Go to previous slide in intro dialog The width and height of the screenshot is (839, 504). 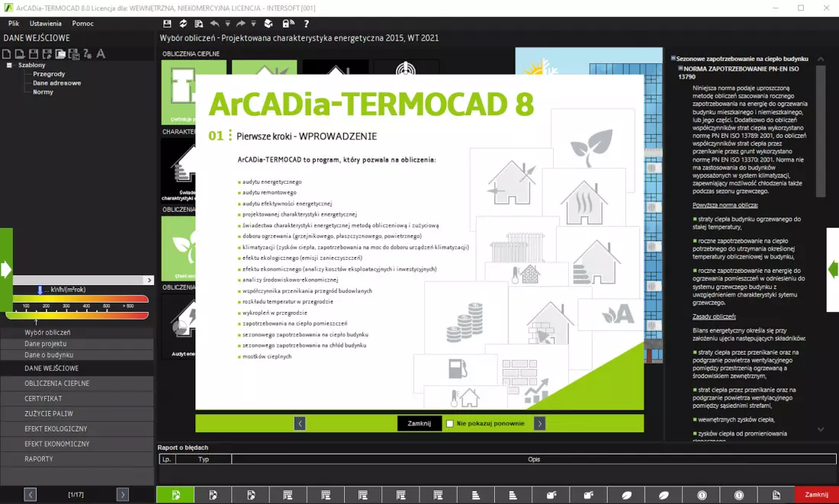(x=300, y=424)
